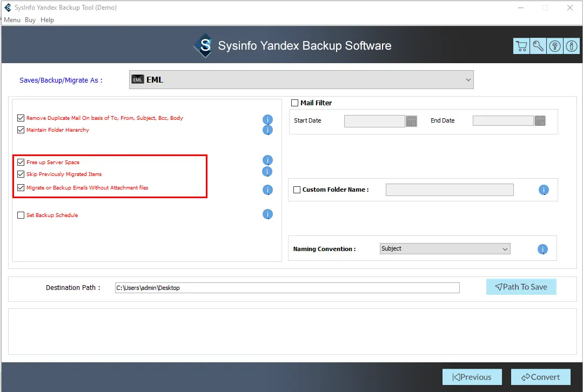
Task: Open the Menu item in menu bar
Action: pyautogui.click(x=12, y=20)
